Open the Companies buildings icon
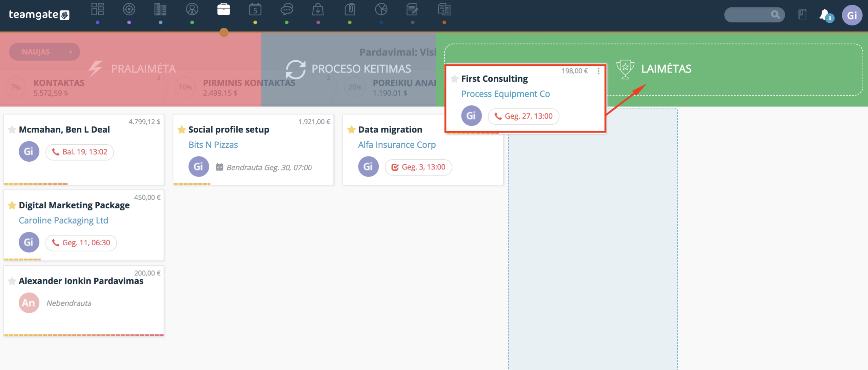The width and height of the screenshot is (868, 370). [160, 9]
